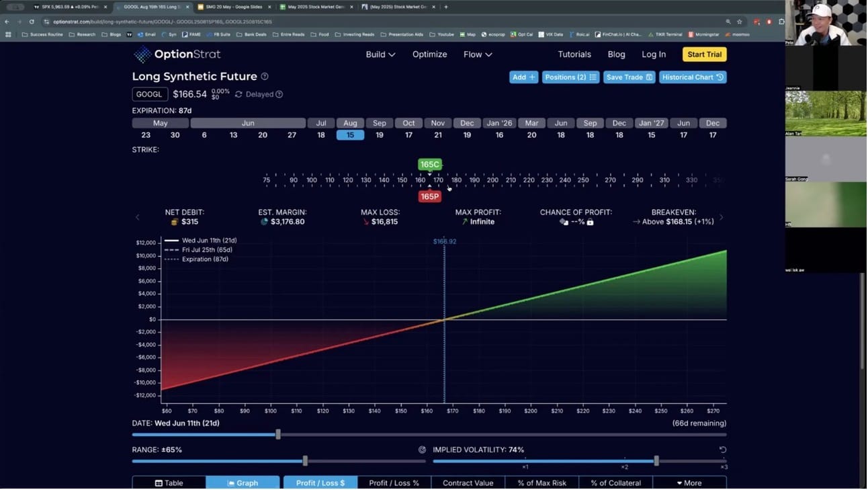Open the Flow dropdown menu

(478, 54)
